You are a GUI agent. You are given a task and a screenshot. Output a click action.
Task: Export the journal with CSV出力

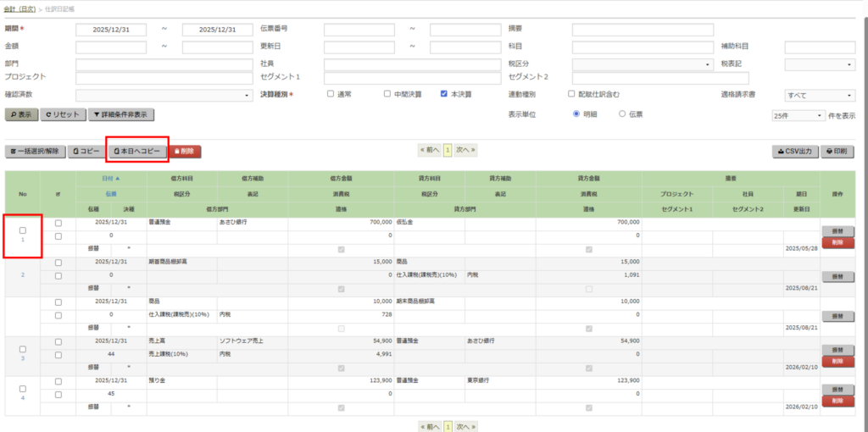tap(794, 152)
